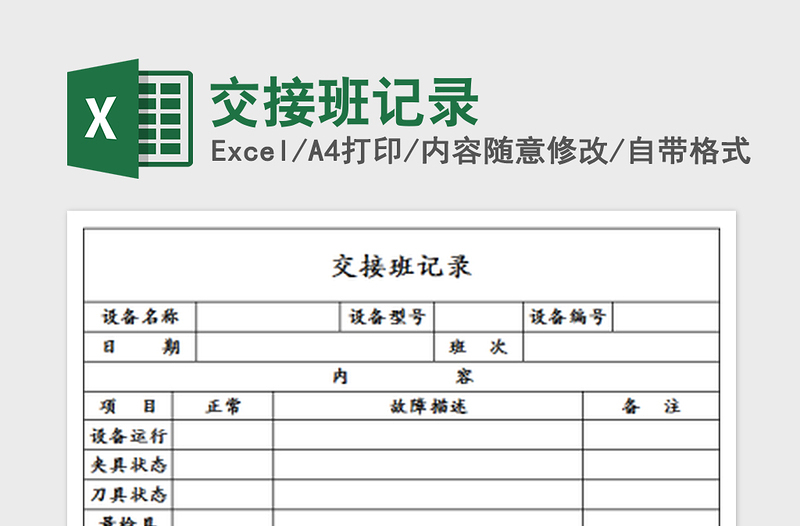Select the 班次 label cell
The image size is (800, 526).
click(479, 347)
